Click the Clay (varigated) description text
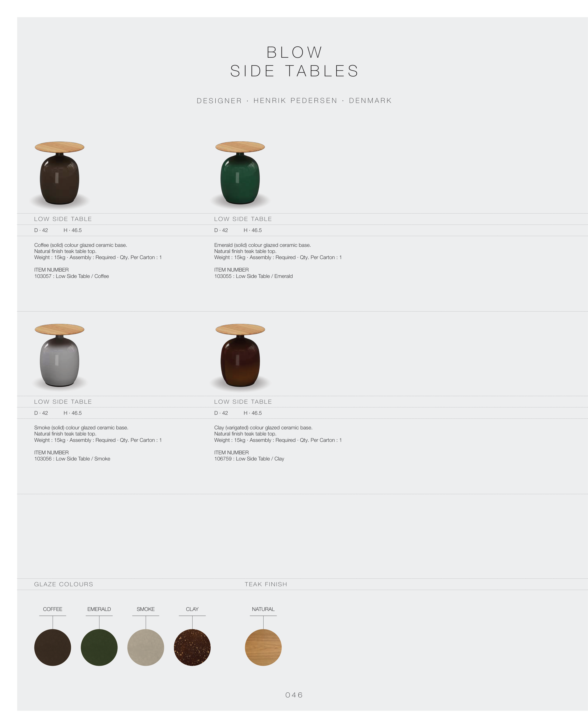The height and width of the screenshot is (728, 588). click(263, 428)
